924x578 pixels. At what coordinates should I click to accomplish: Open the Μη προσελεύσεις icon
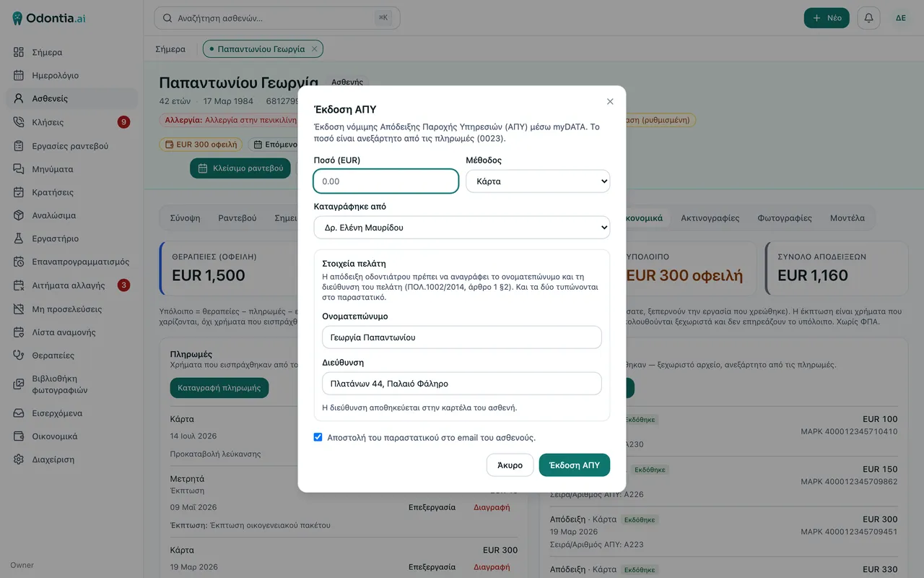(x=19, y=309)
